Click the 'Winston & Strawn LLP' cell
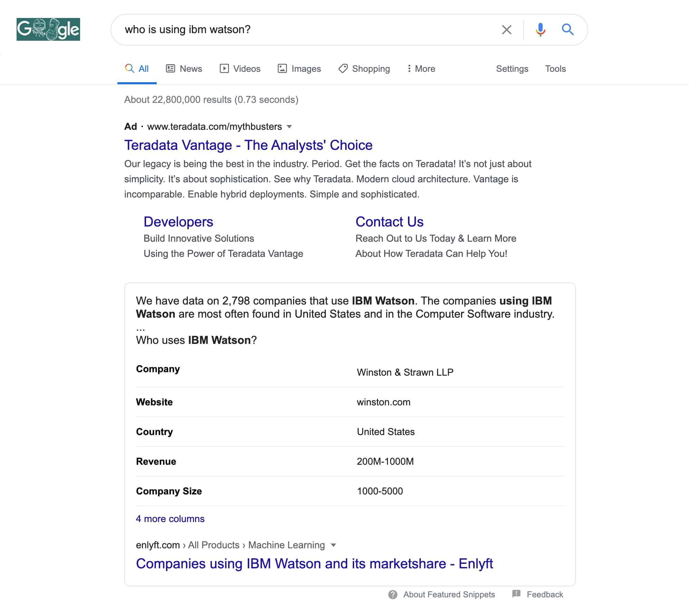This screenshot has width=689, height=616. [405, 372]
